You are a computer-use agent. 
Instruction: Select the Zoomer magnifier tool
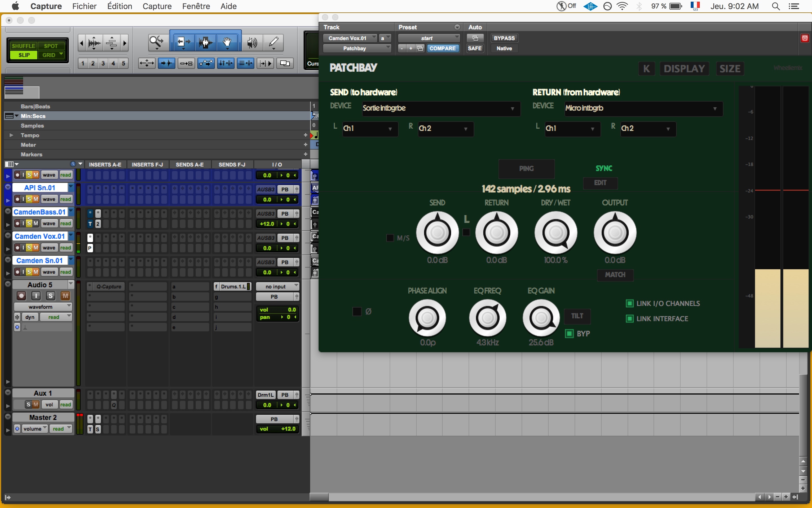[x=156, y=42]
